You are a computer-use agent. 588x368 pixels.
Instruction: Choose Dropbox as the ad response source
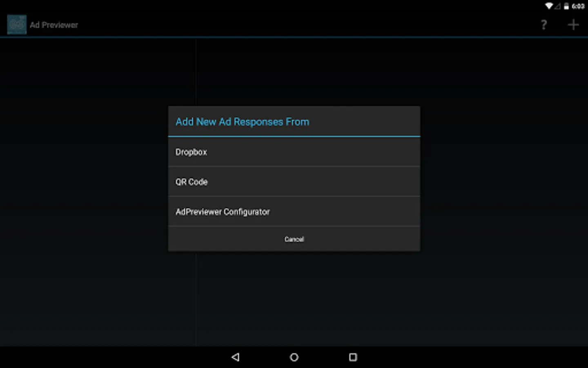tap(294, 152)
